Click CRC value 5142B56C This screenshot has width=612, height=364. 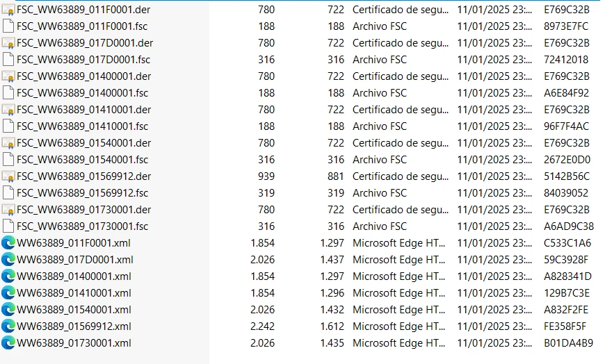(x=567, y=176)
